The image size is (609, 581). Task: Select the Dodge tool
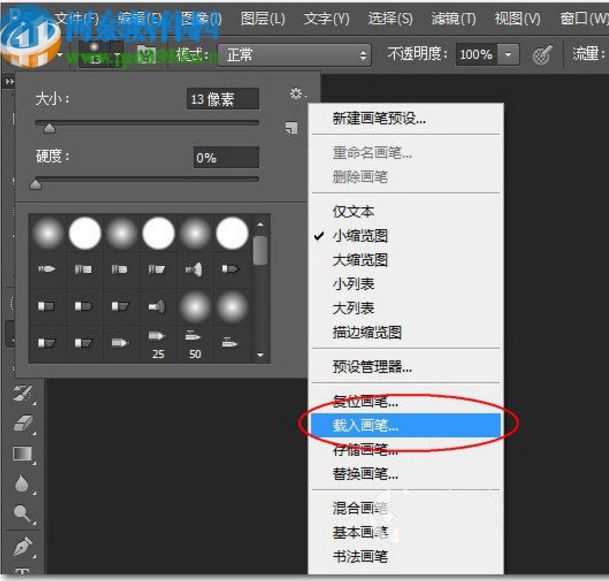tap(23, 513)
